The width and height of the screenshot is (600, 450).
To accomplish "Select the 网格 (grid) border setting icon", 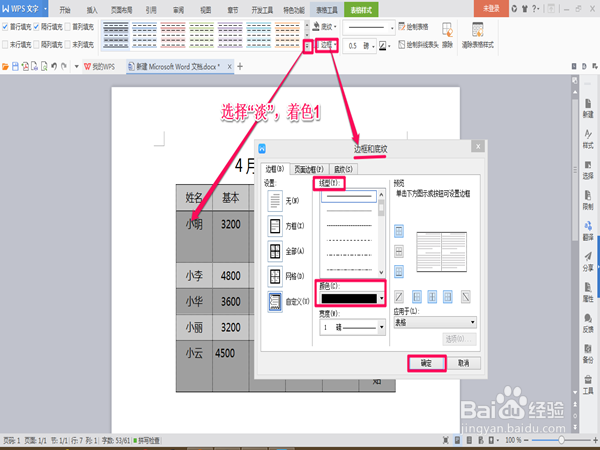I will coord(275,276).
